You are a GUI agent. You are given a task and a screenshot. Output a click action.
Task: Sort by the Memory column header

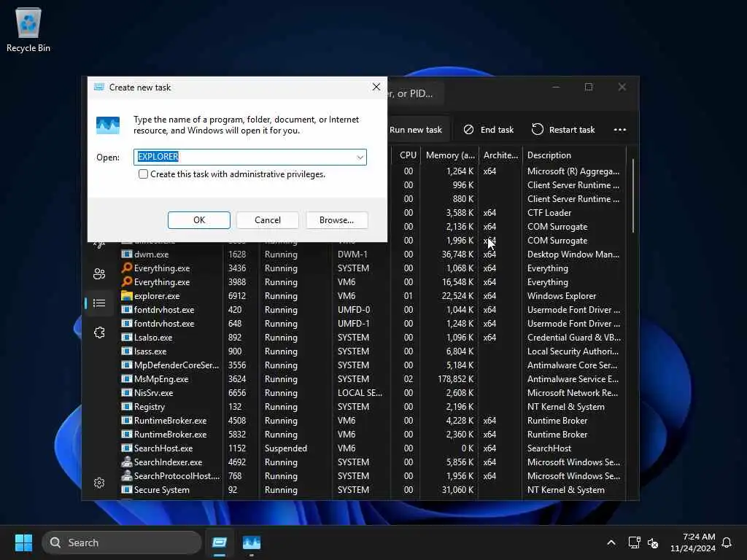point(449,155)
